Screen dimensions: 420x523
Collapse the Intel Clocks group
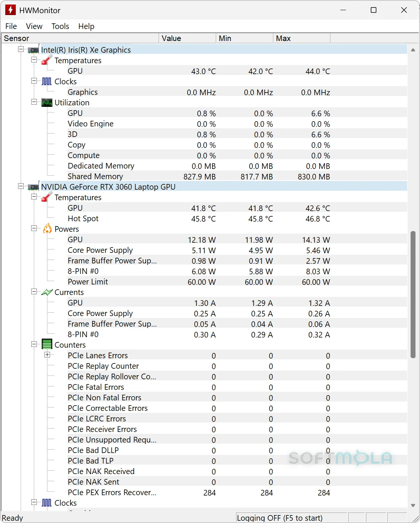pos(34,81)
